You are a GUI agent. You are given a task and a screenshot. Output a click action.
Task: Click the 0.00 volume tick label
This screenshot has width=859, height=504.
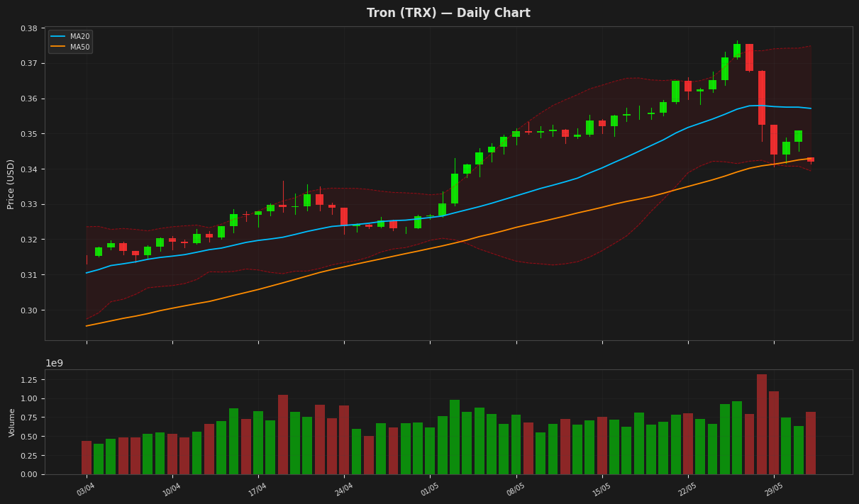(x=28, y=475)
